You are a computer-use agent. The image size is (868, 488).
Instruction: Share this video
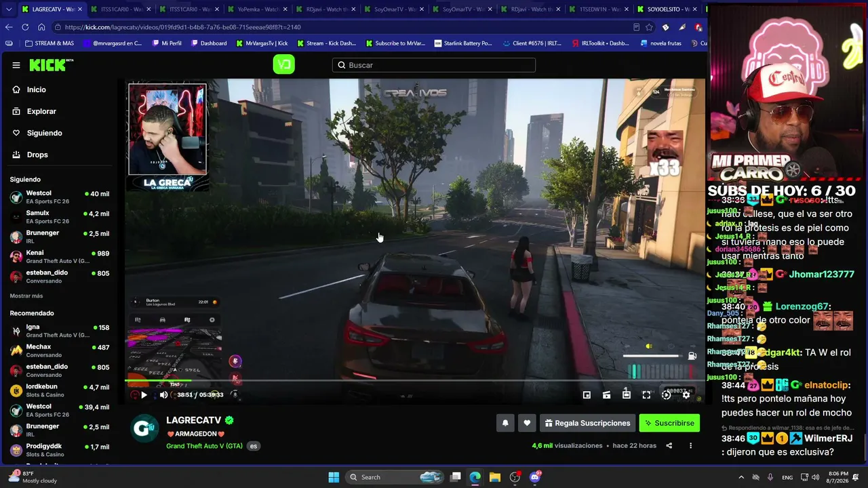pyautogui.click(x=669, y=445)
